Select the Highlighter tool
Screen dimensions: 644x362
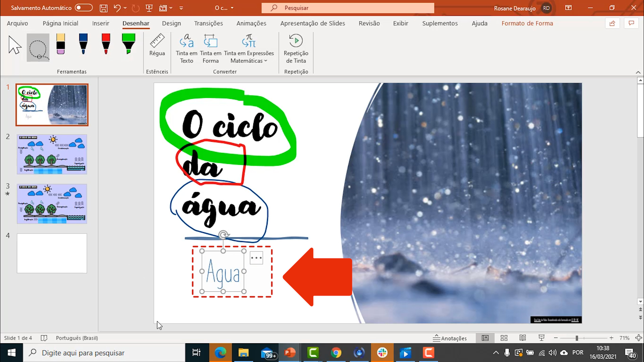coord(128,46)
